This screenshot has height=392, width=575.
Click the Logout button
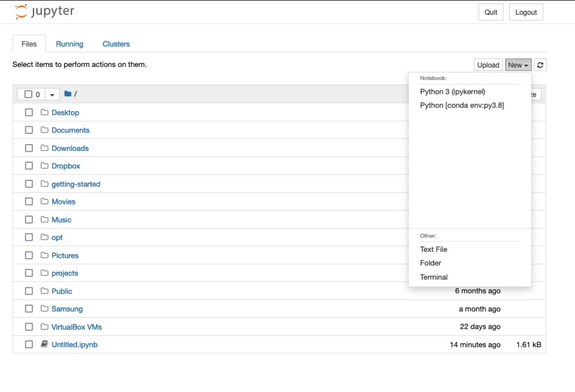(x=526, y=12)
